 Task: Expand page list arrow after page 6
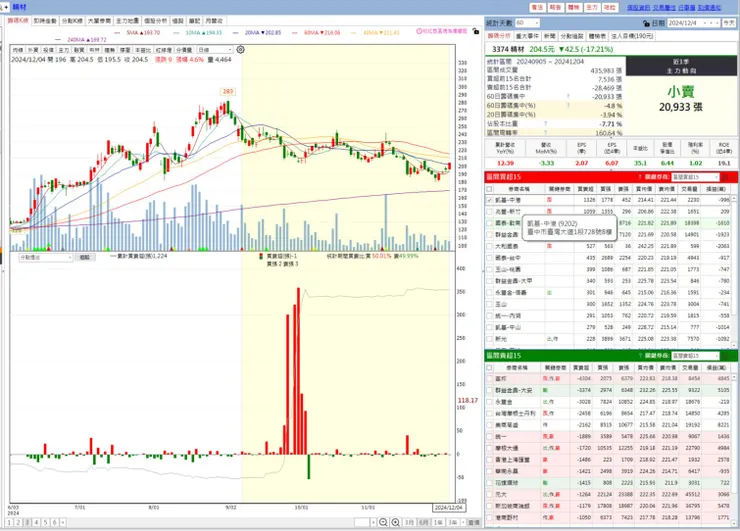click(63, 523)
